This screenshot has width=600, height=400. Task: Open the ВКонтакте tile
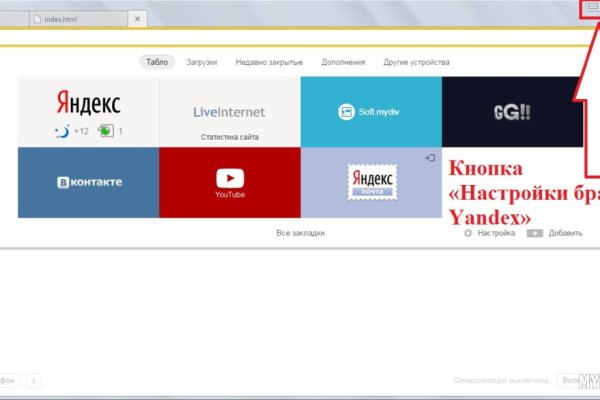[89, 183]
